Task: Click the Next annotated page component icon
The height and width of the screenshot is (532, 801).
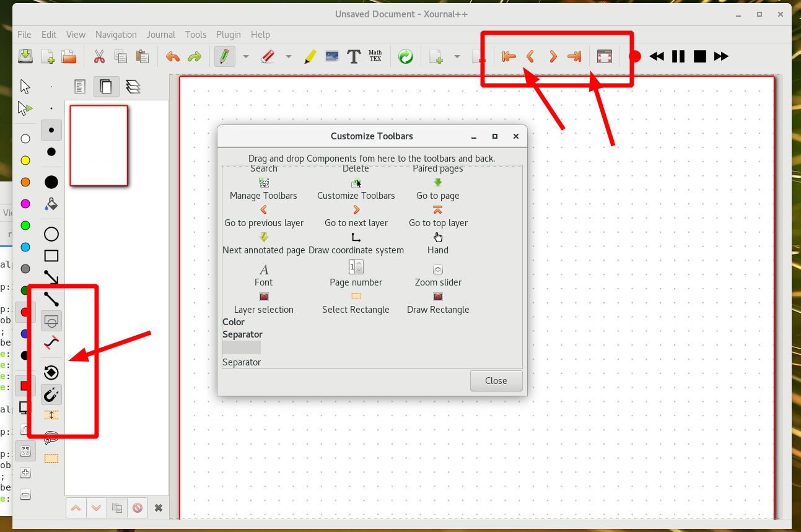Action: (264, 237)
